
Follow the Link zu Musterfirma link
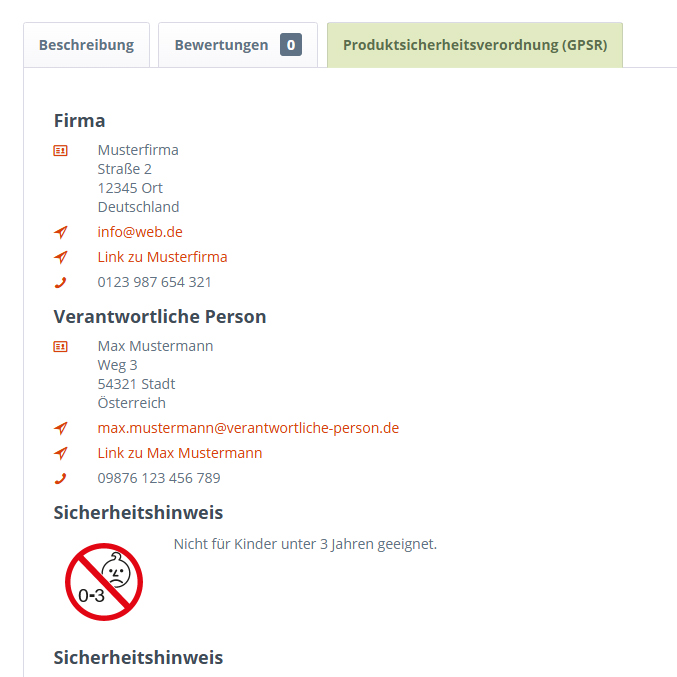162,257
